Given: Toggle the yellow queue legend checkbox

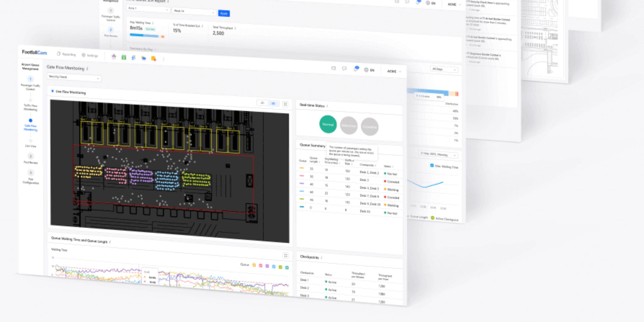Looking at the screenshot, I should tap(254, 265).
